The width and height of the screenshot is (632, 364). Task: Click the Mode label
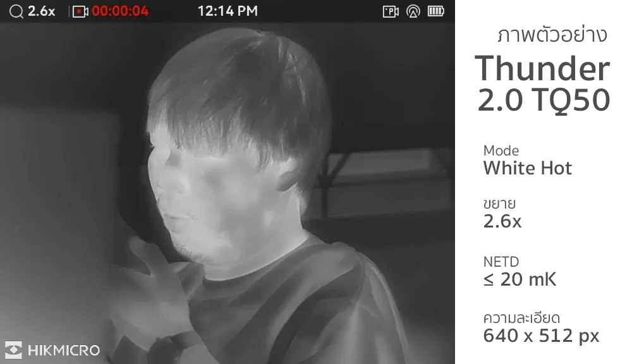point(501,151)
